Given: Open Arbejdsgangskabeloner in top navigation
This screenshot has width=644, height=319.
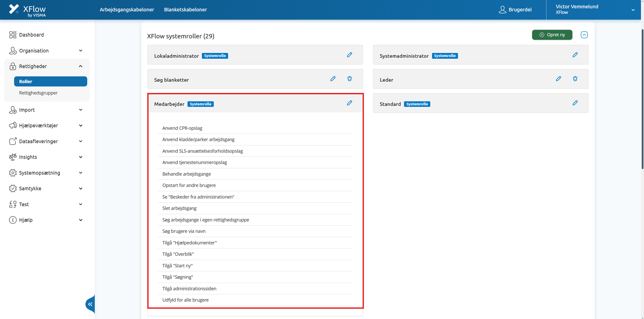Looking at the screenshot, I should (127, 10).
